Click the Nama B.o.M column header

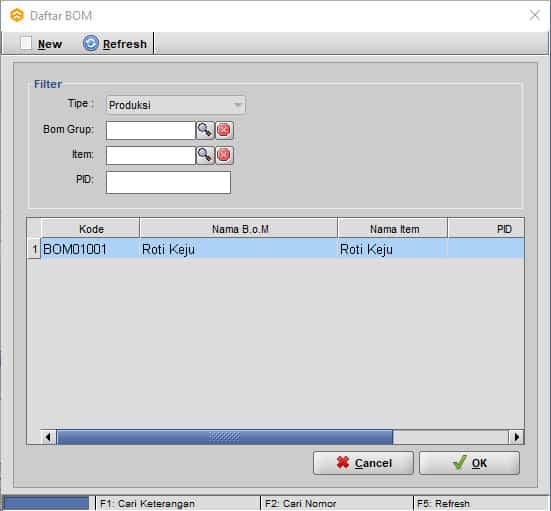239,229
